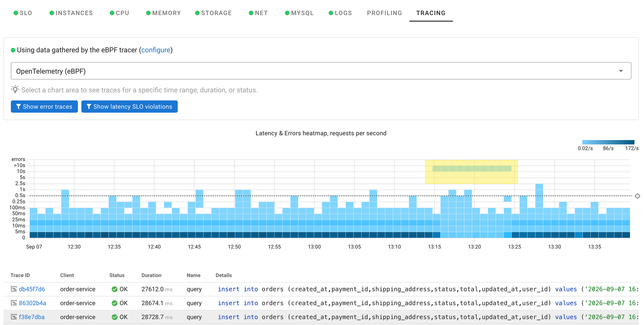Click the OK status icon in f38e7dba row
The width and height of the screenshot is (644, 325).
114,317
